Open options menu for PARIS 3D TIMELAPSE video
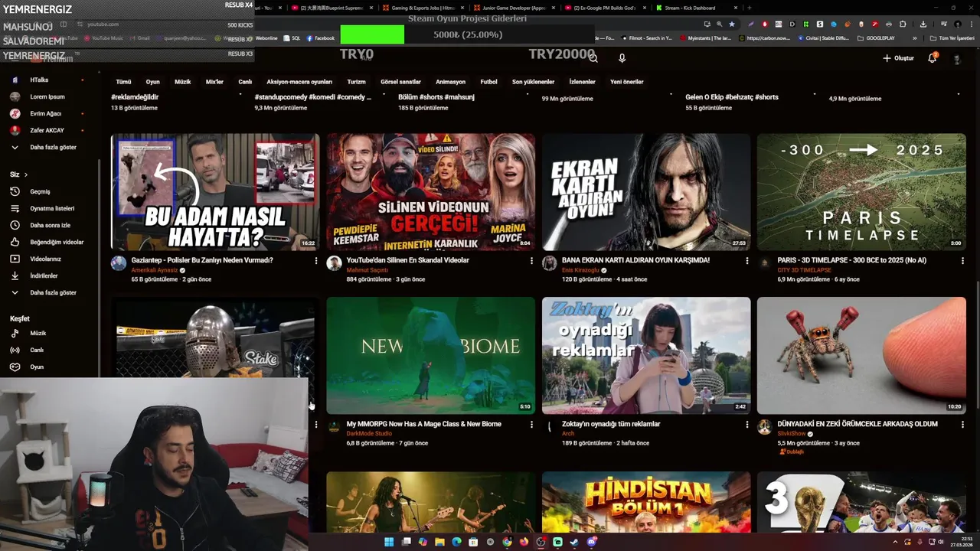 [962, 261]
